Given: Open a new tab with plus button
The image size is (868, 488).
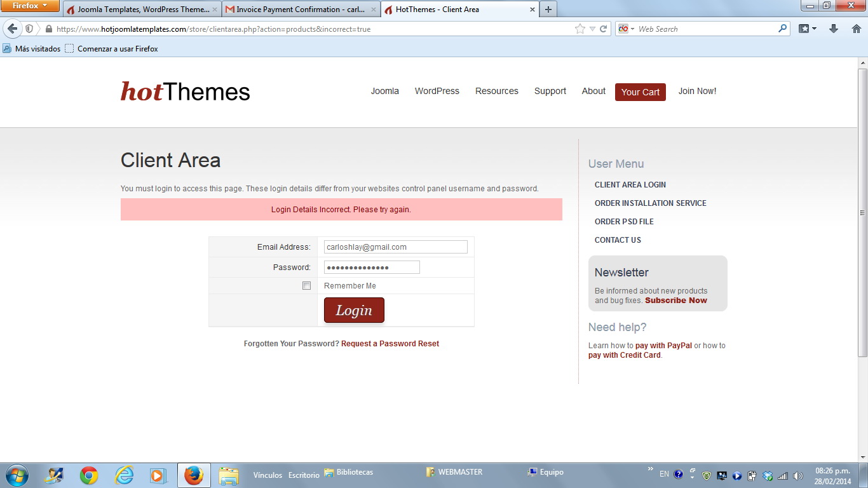Looking at the screenshot, I should 548,10.
